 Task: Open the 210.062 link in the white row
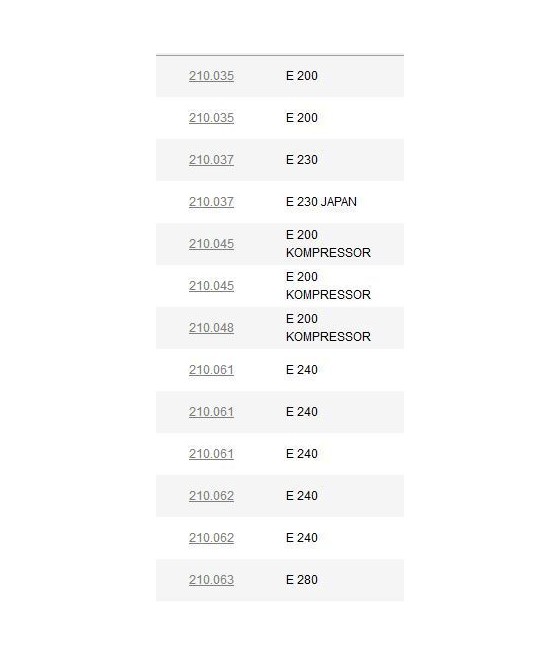(x=211, y=538)
